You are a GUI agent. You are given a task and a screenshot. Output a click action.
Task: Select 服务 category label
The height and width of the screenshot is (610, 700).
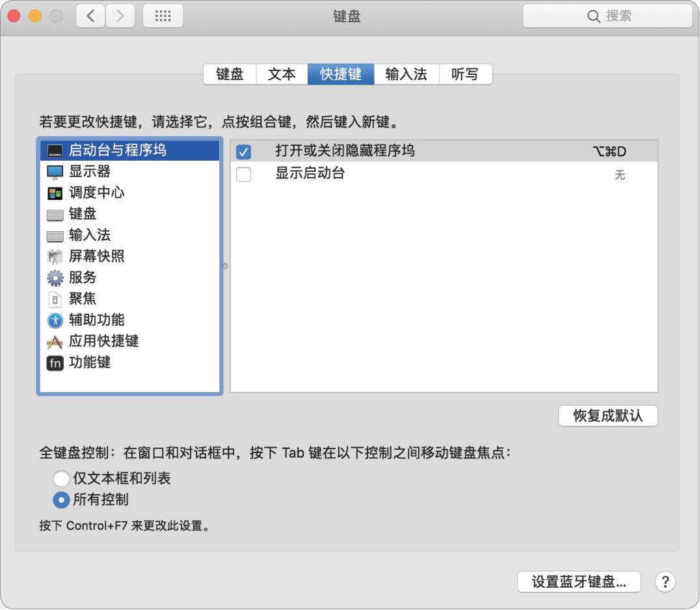click(x=83, y=277)
